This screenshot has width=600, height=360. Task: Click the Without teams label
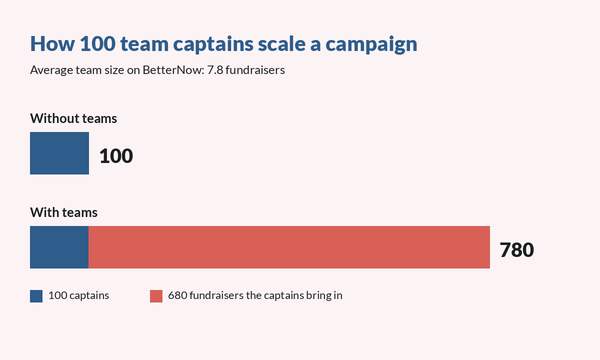pyautogui.click(x=73, y=119)
